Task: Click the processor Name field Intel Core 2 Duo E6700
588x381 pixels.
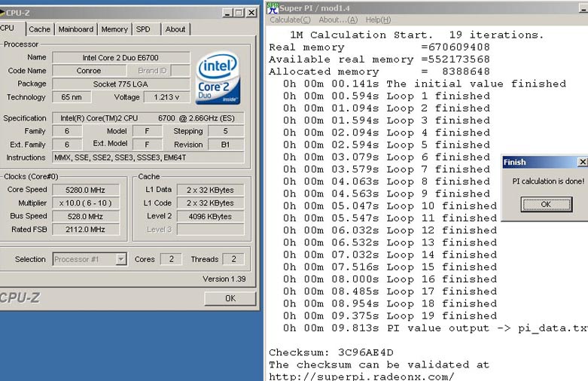Action: (120, 58)
